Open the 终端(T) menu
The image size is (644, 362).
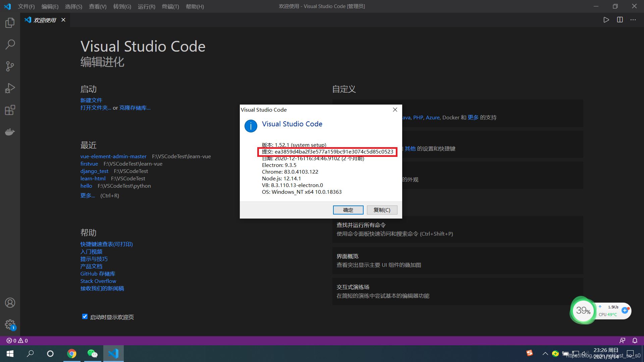(170, 6)
